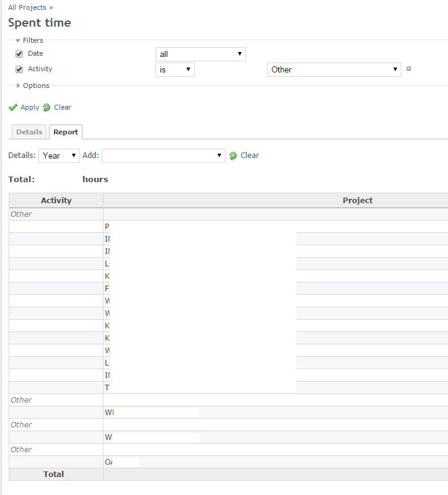Collapse the Filters section triangle
The height and width of the screenshot is (495, 448).
18,40
